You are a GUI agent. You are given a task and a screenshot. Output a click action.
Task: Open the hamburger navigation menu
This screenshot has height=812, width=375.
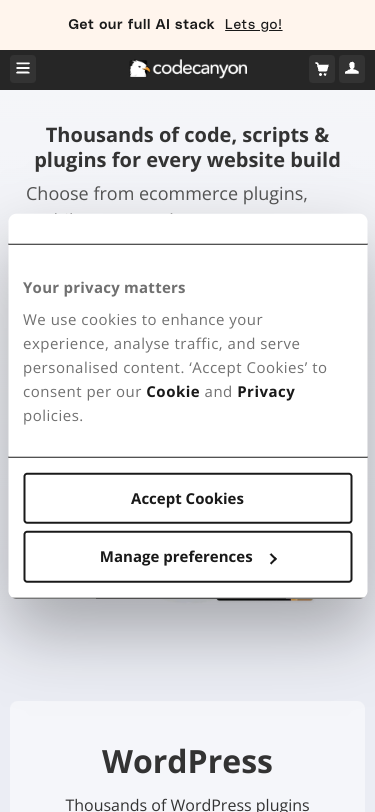23,69
